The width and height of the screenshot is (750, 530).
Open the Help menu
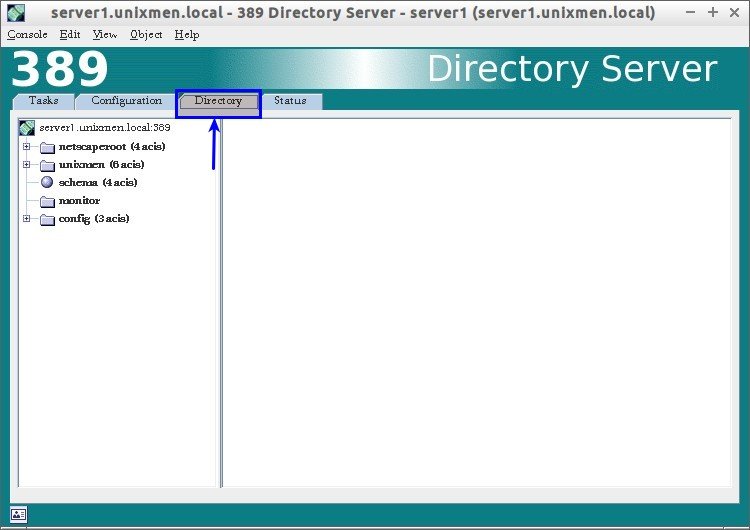(187, 34)
